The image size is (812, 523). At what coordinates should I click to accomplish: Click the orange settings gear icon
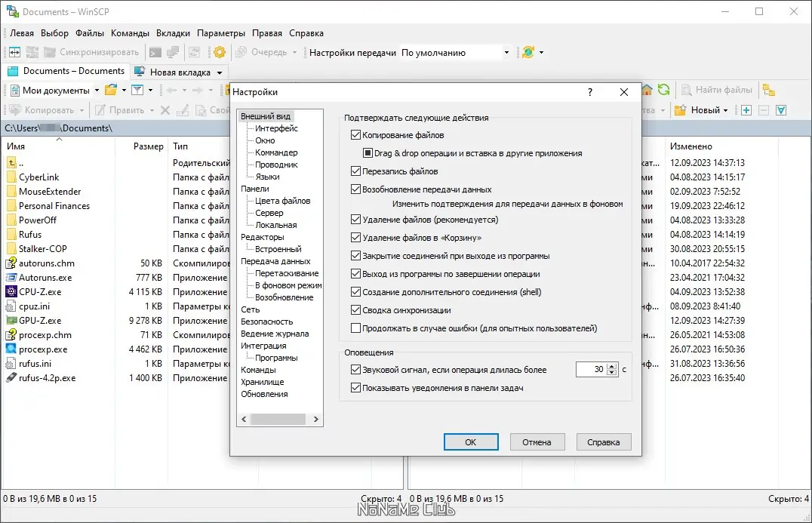click(x=220, y=52)
